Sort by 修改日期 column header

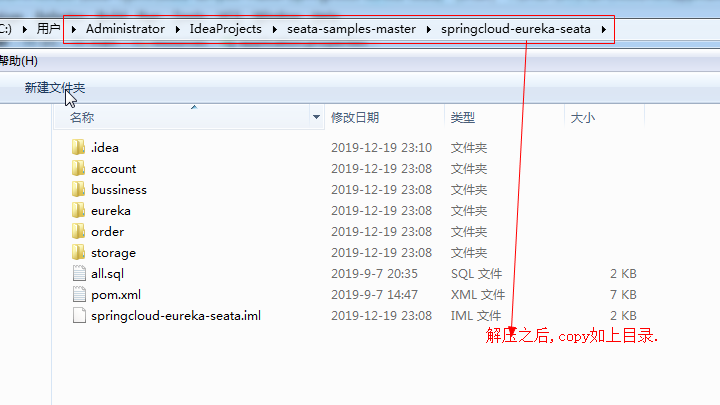[355, 118]
